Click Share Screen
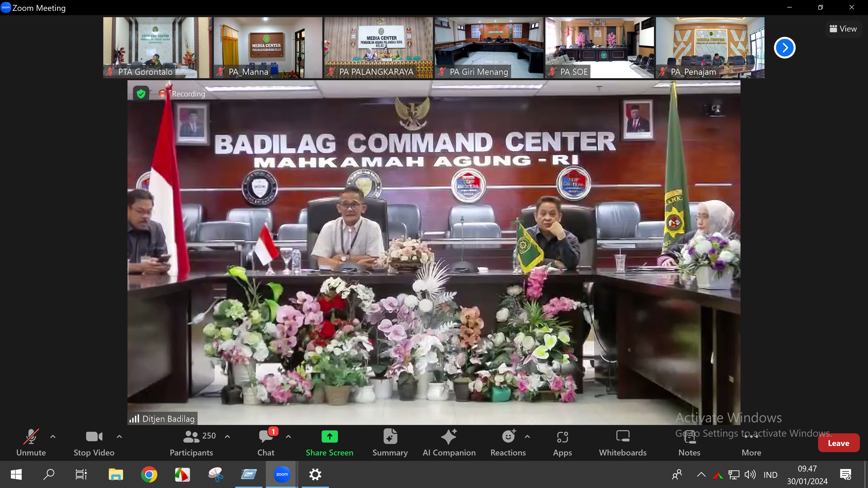The width and height of the screenshot is (868, 488). (x=329, y=442)
